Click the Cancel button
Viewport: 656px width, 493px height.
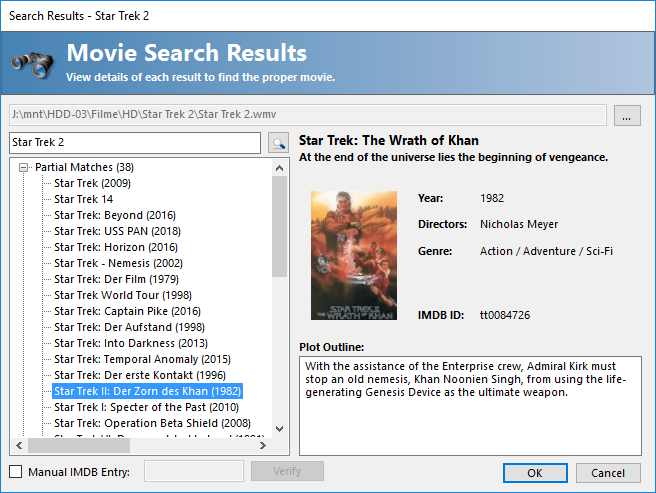tap(608, 473)
